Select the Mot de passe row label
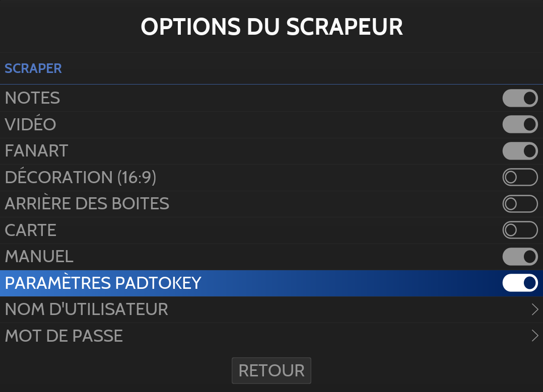This screenshot has width=543, height=392. tap(64, 336)
